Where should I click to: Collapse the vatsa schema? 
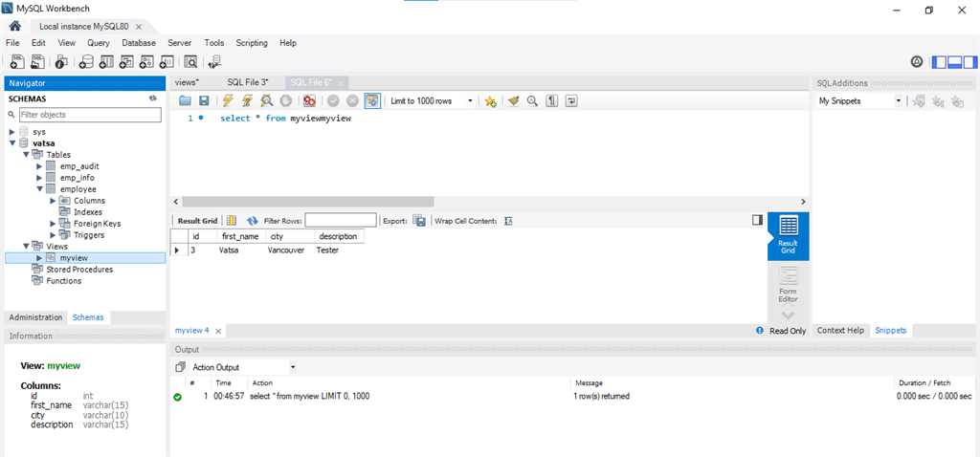coord(11,143)
